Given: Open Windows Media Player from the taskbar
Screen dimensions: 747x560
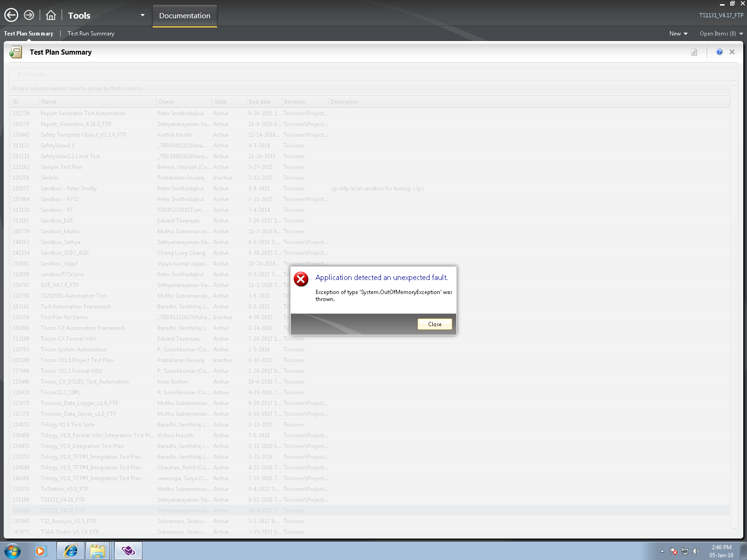Looking at the screenshot, I should [41, 551].
